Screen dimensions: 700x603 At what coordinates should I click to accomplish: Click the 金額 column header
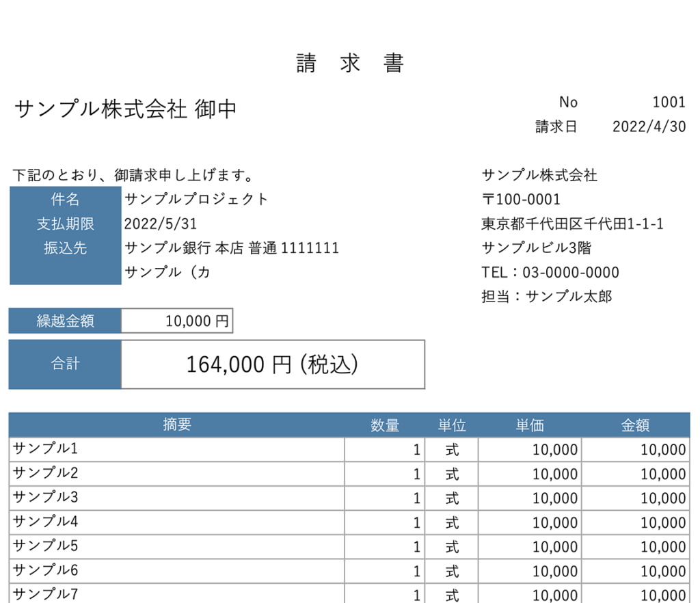(x=635, y=425)
